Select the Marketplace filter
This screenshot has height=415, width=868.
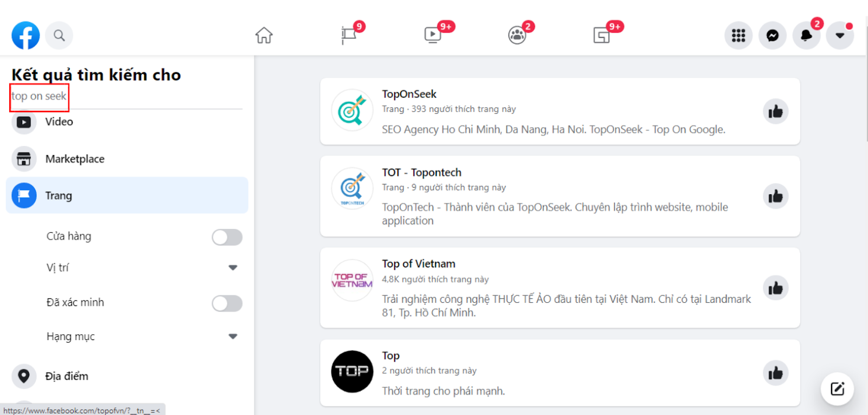75,159
